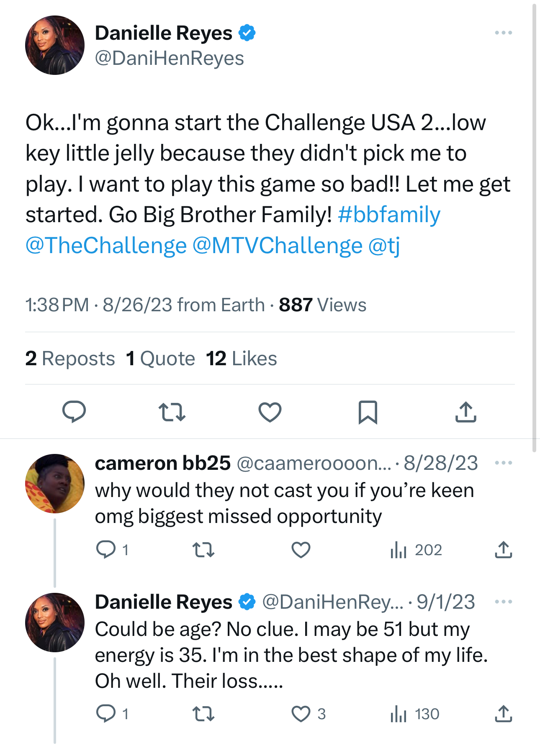Image resolution: width=540 pixels, height=756 pixels.
Task: Like the main tweet with heart icon
Action: coord(270,412)
